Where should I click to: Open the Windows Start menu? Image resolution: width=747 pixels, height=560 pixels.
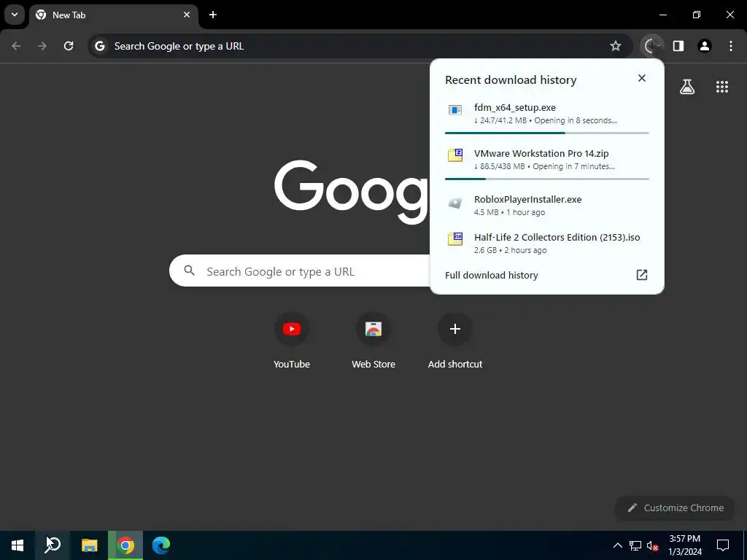(x=18, y=545)
